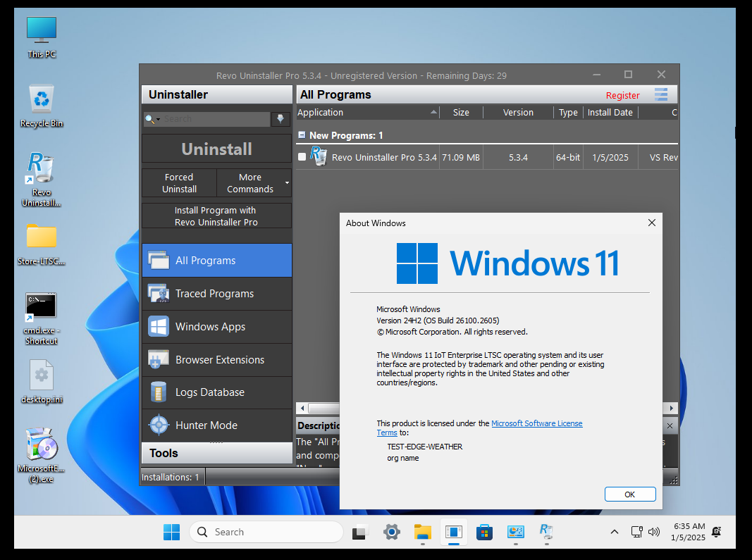Select Revo Uninstaller desktop shortcut

click(42, 180)
